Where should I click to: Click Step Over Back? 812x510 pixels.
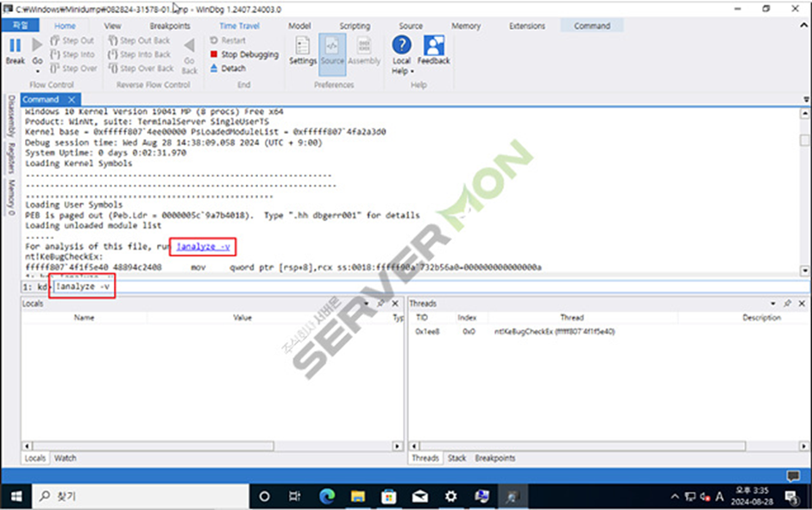pyautogui.click(x=141, y=68)
